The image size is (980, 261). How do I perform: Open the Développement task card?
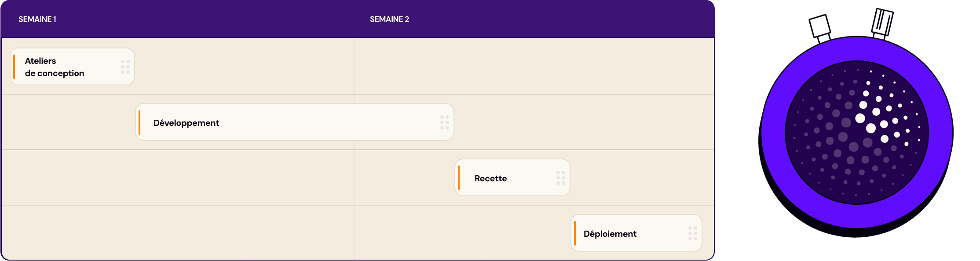point(295,122)
